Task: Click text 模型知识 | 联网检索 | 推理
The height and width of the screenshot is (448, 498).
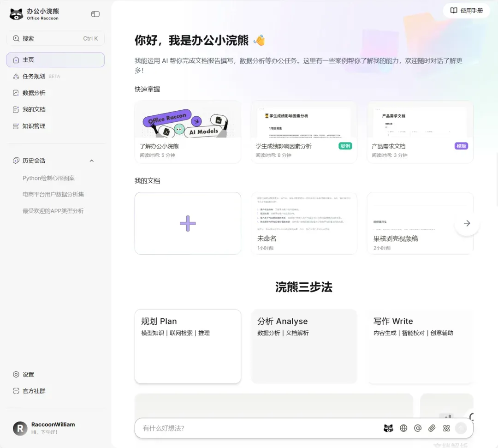Action: [x=175, y=333]
